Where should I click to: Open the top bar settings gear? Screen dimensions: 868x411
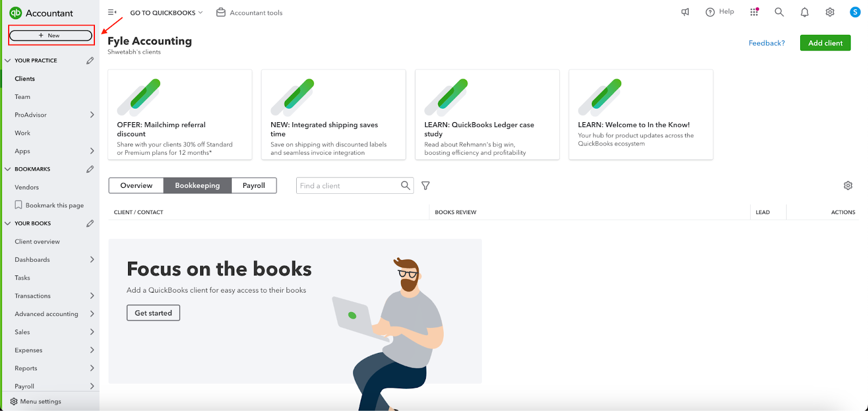pyautogui.click(x=830, y=12)
